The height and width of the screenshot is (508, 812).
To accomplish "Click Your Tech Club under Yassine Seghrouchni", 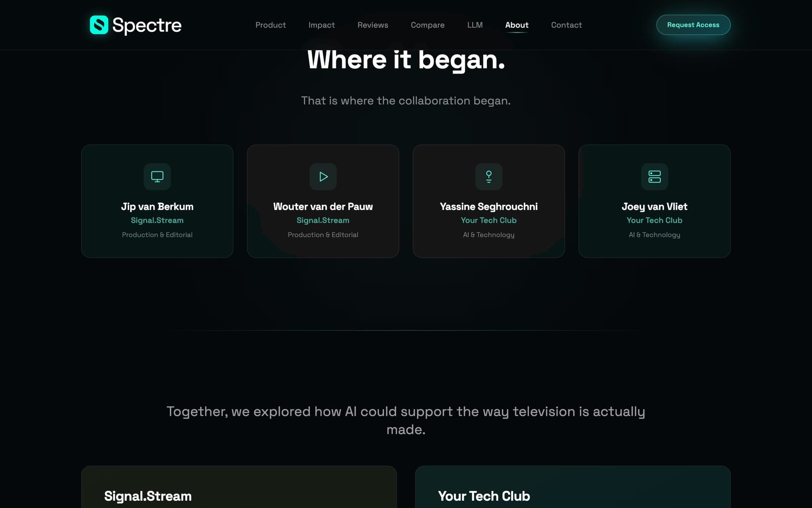I will 489,220.
